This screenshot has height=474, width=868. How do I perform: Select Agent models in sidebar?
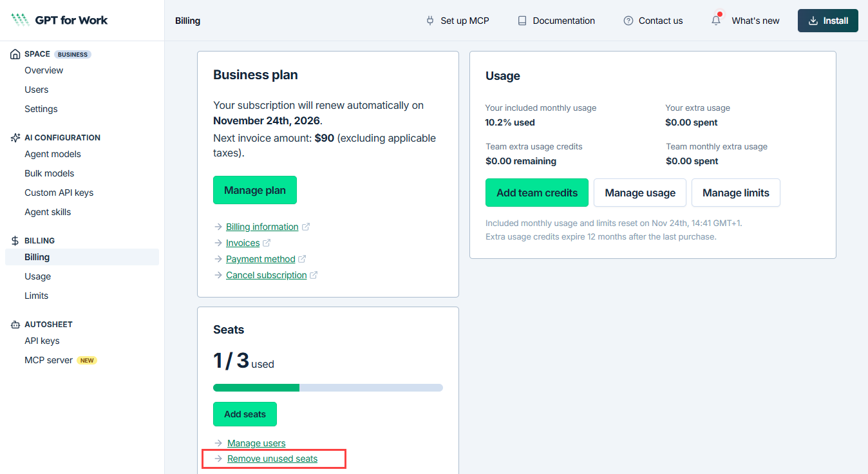click(53, 154)
